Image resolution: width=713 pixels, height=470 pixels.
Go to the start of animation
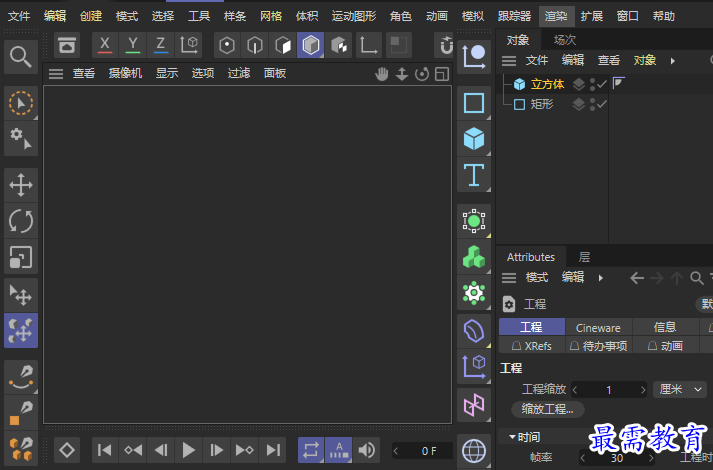click(x=105, y=450)
